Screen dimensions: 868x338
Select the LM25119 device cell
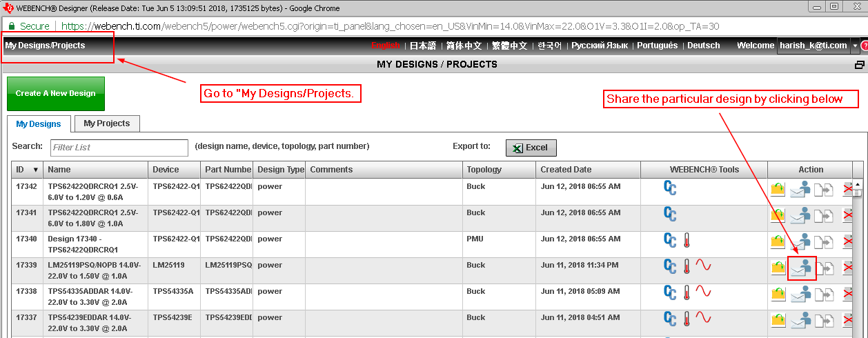(175, 270)
